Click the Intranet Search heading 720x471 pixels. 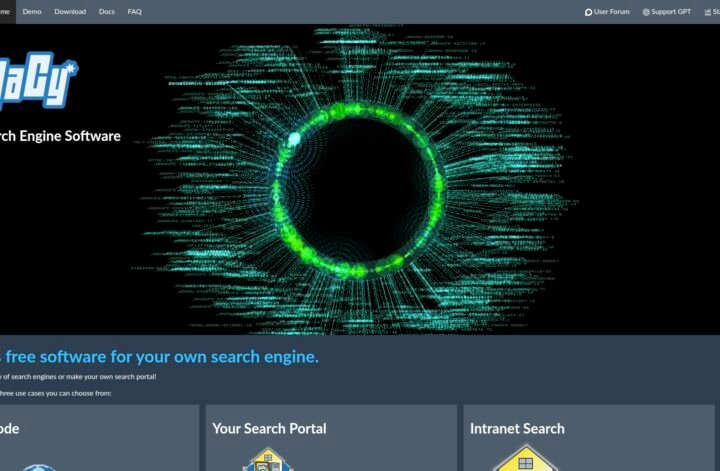(517, 429)
